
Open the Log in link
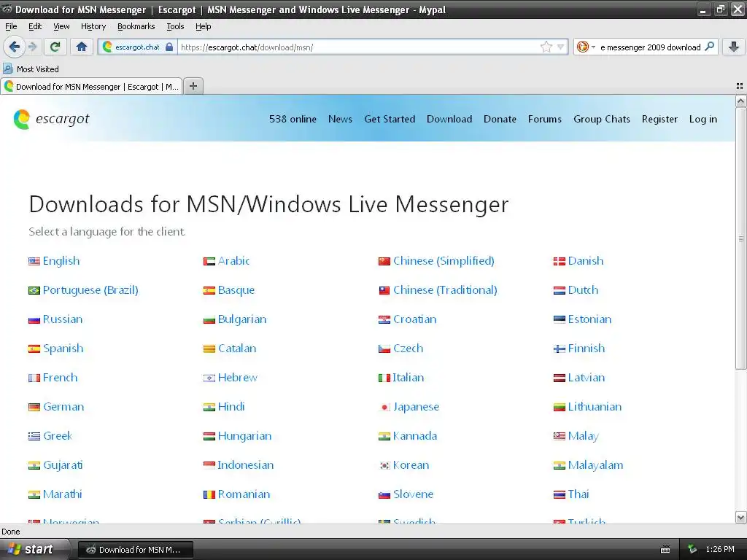pos(703,119)
